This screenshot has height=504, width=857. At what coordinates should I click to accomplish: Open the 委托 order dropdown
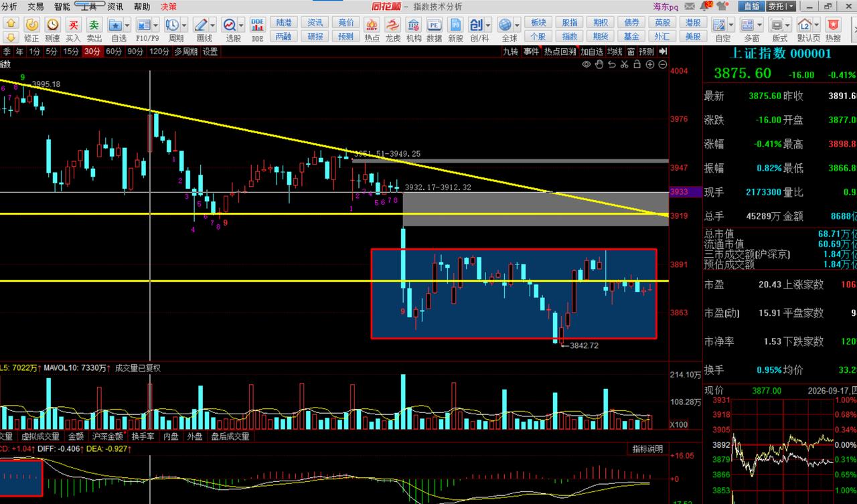(781, 6)
